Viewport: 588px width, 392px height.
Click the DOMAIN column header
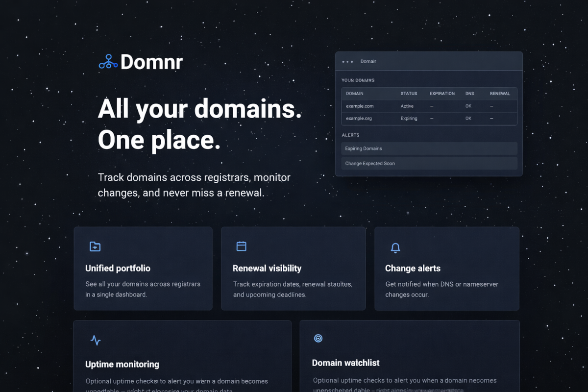pos(355,94)
